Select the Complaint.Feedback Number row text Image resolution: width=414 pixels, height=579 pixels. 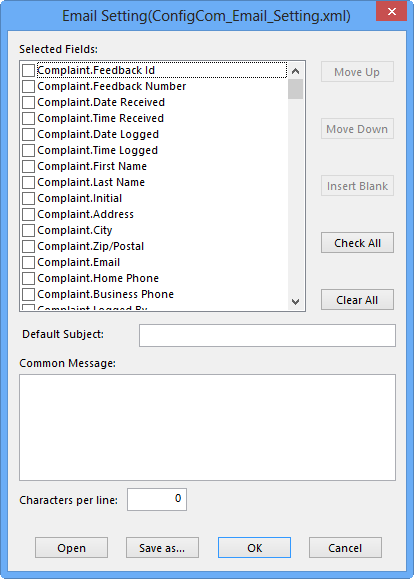coord(112,86)
